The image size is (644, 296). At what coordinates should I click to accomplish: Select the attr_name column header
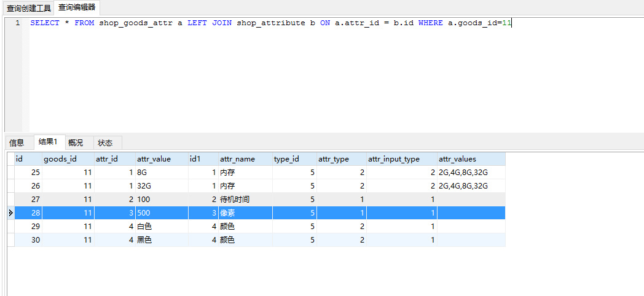[x=237, y=159]
